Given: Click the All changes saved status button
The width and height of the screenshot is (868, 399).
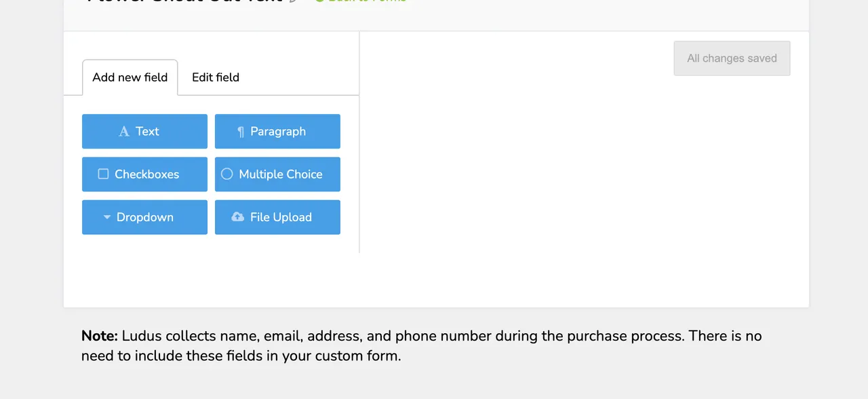Looking at the screenshot, I should coord(732,58).
